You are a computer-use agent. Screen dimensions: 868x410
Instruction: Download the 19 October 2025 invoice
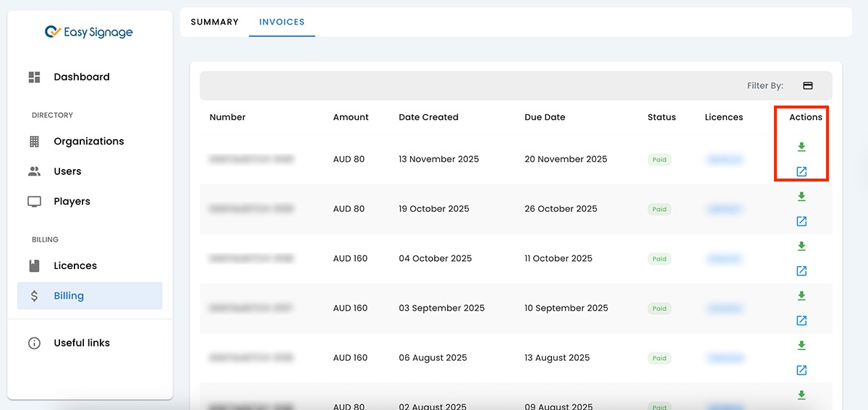click(x=801, y=197)
